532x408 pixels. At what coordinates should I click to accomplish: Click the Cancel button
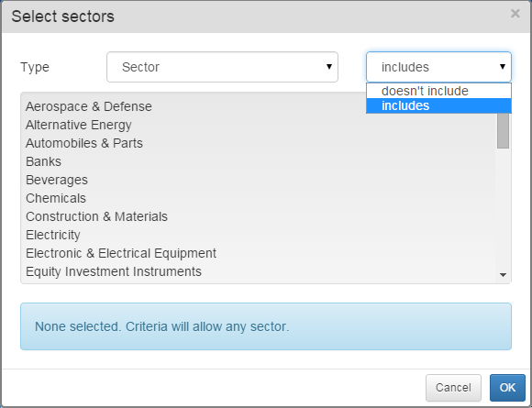pos(453,387)
